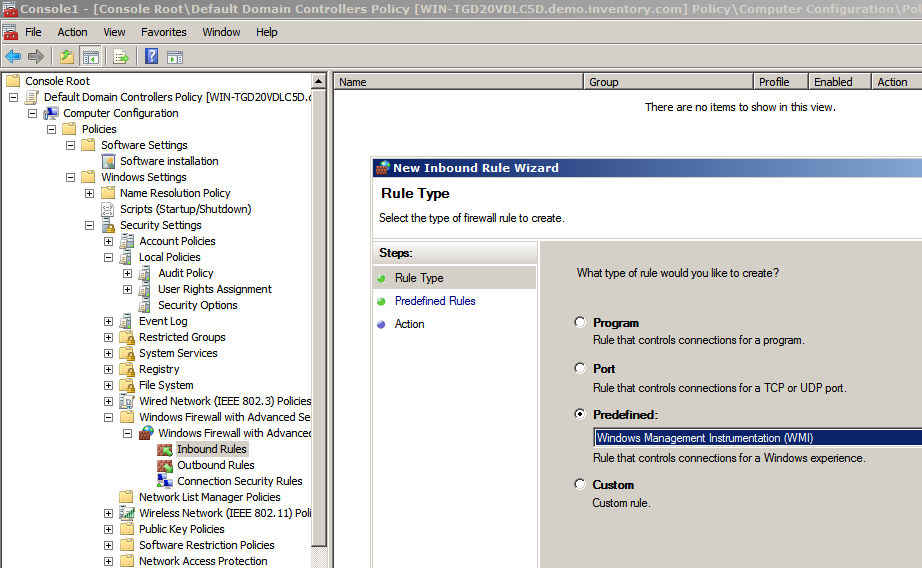Image resolution: width=922 pixels, height=568 pixels.
Task: Go to the Action wizard step
Action: pos(409,324)
